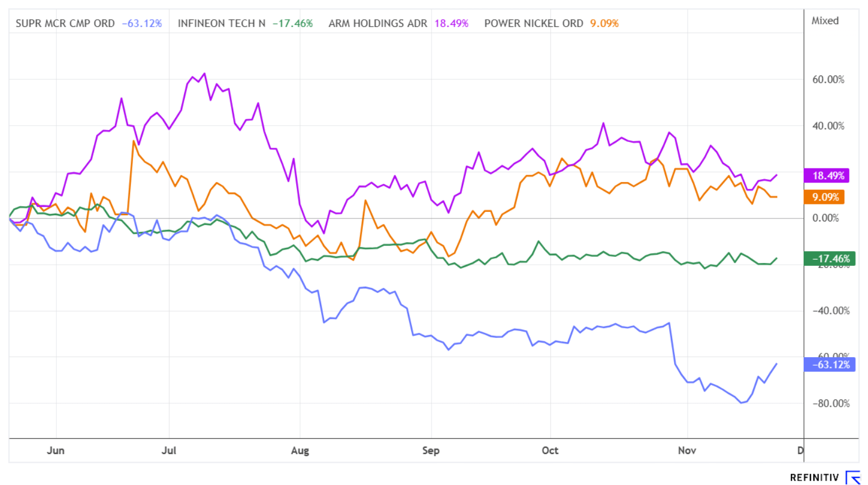Click the blue -63.12% price tag

click(x=830, y=364)
